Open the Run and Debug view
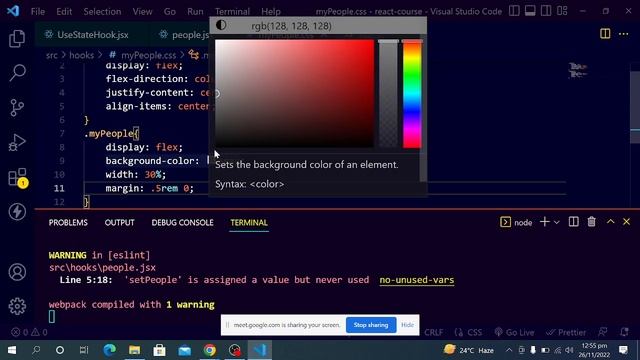Screen dimensions: 640x360 click(x=17, y=142)
